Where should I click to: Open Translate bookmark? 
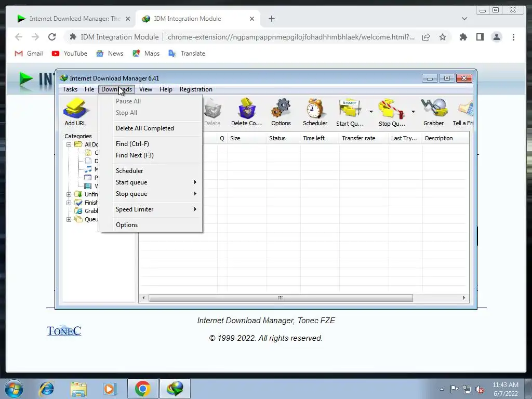[x=187, y=54]
